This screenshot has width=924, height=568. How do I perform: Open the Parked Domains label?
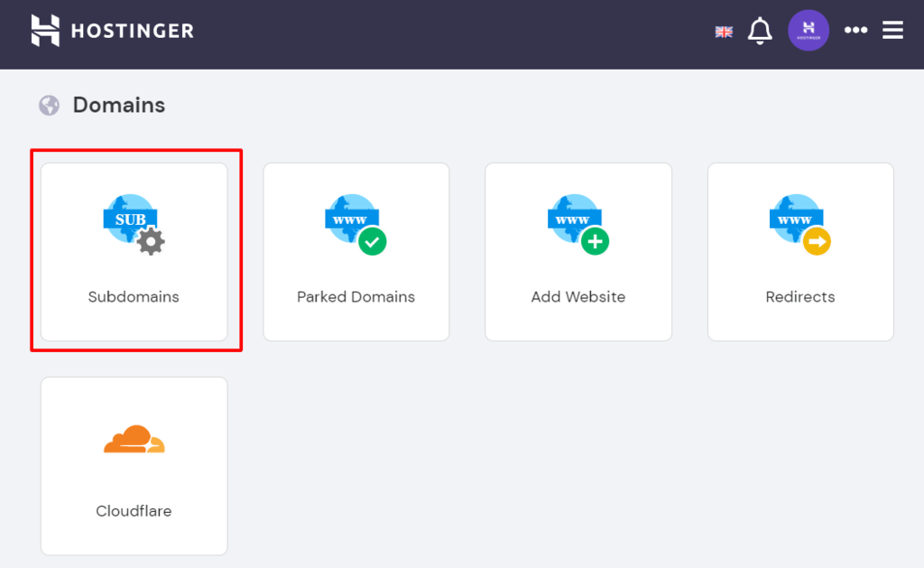coord(356,297)
